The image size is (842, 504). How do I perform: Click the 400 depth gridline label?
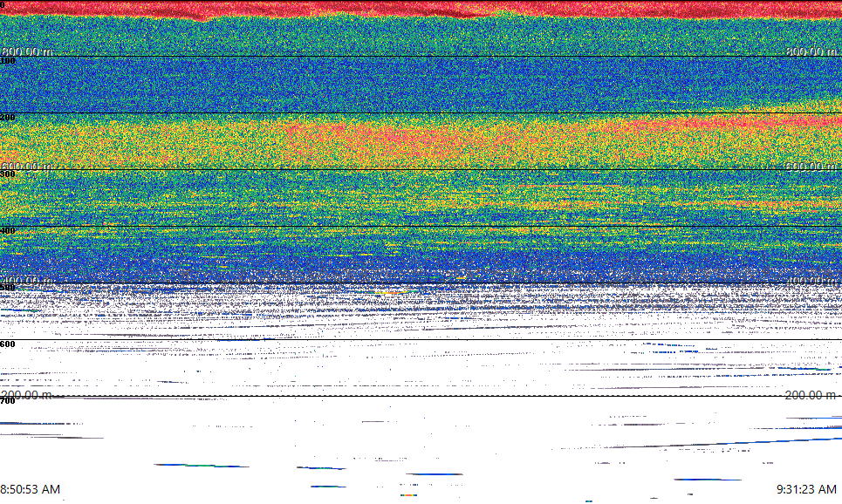(8, 231)
